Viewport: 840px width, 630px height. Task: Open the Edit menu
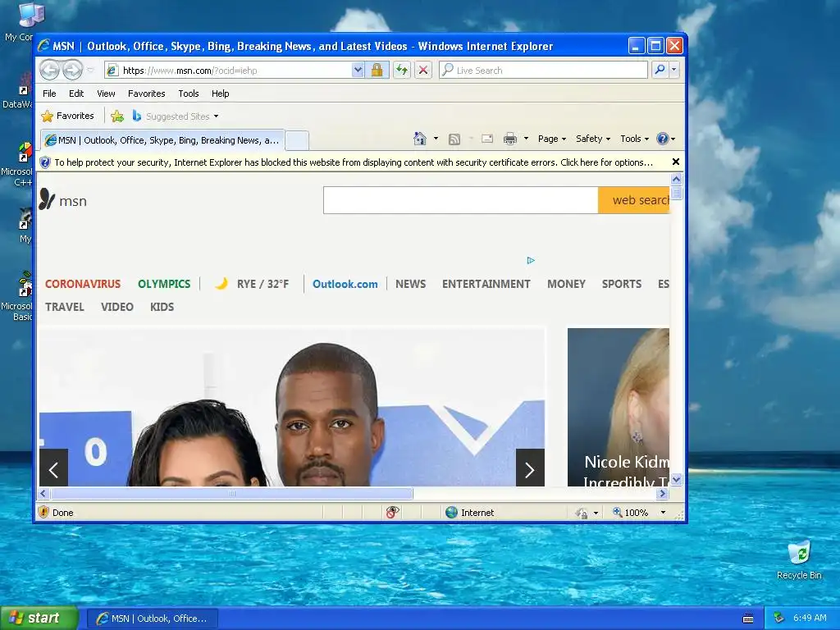(76, 94)
